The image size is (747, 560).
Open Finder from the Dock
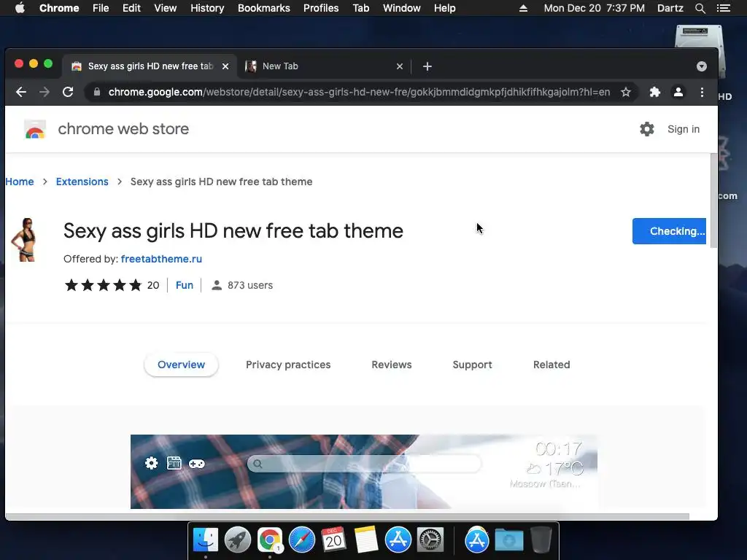tap(205, 540)
